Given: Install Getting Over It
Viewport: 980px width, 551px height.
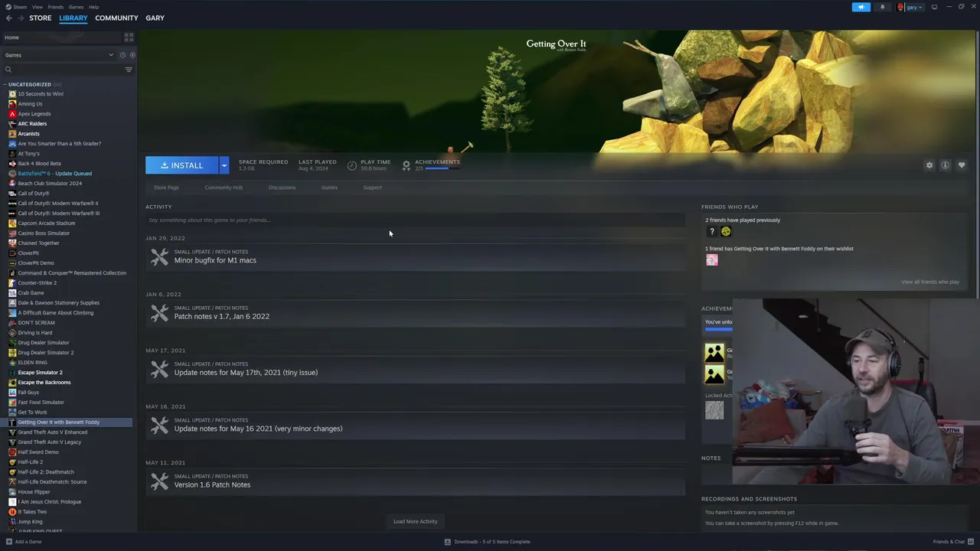Looking at the screenshot, I should (x=182, y=165).
